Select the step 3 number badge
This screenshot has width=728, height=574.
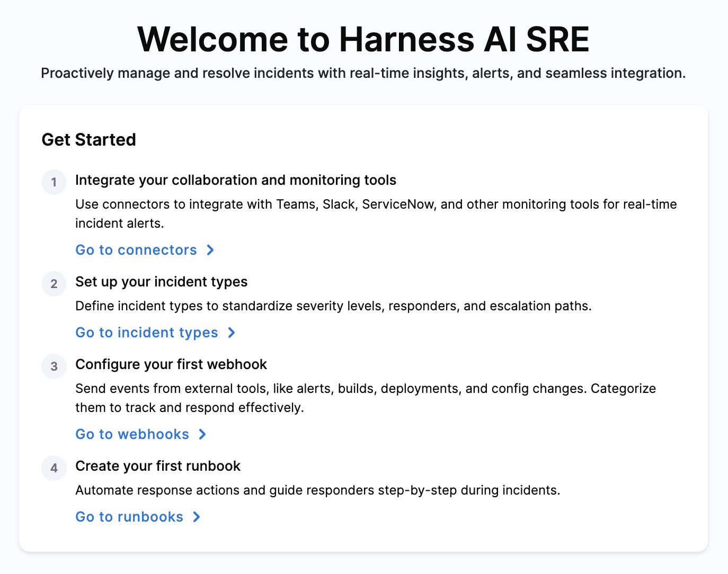[x=54, y=366]
